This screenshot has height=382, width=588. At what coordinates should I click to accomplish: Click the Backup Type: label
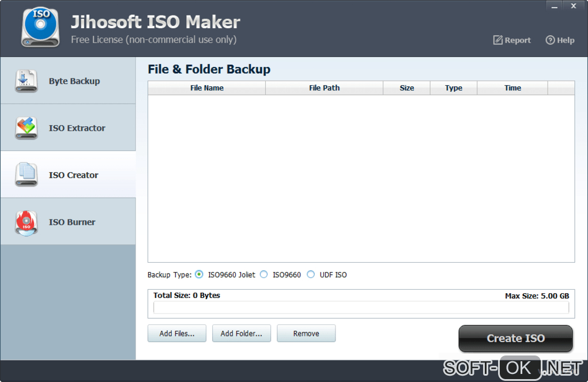169,275
